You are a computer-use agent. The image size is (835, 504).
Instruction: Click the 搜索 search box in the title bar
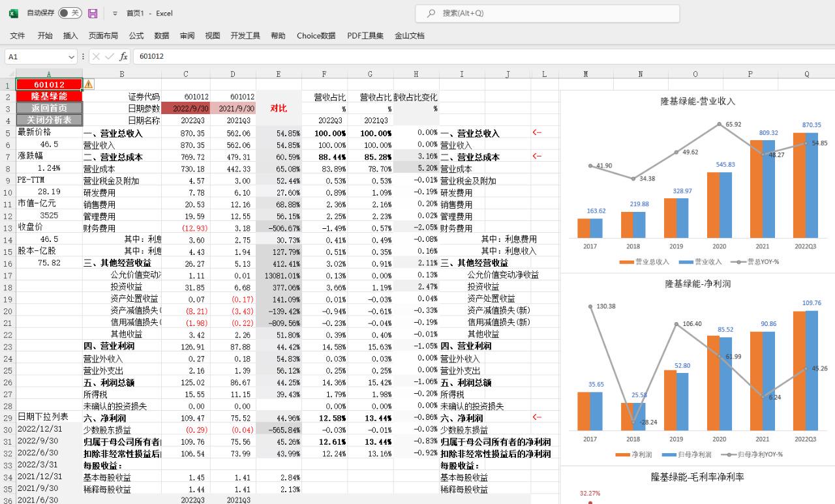pyautogui.click(x=547, y=13)
